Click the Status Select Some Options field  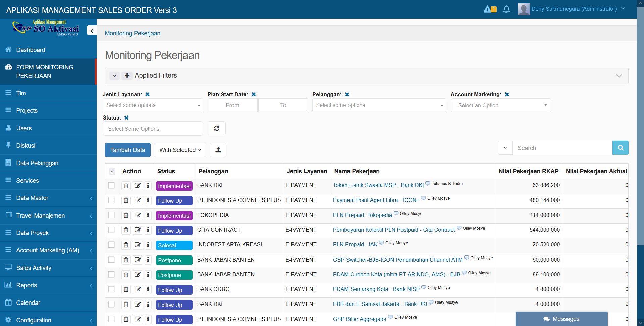[153, 129]
